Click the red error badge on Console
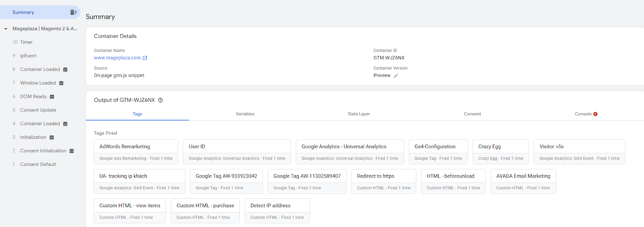Screen dimensions: 644x227 (x=595, y=114)
